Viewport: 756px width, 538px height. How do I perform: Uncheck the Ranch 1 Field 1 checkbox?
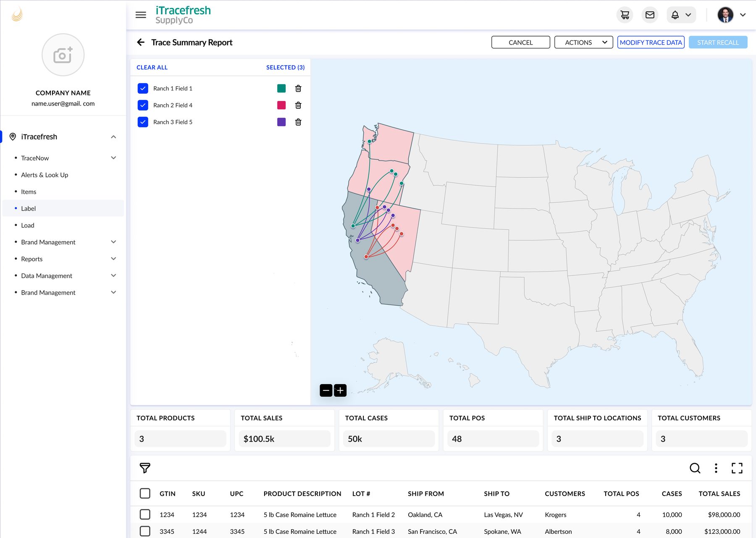click(x=143, y=88)
